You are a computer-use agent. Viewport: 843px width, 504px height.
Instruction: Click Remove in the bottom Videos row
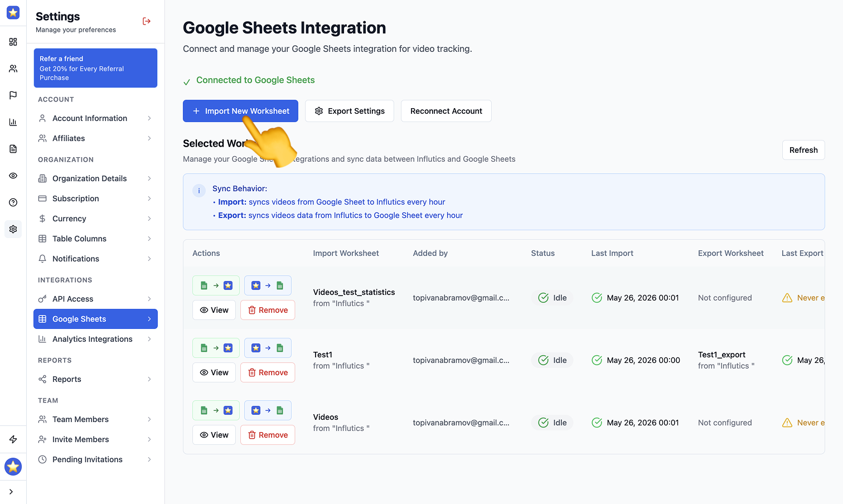pos(268,435)
